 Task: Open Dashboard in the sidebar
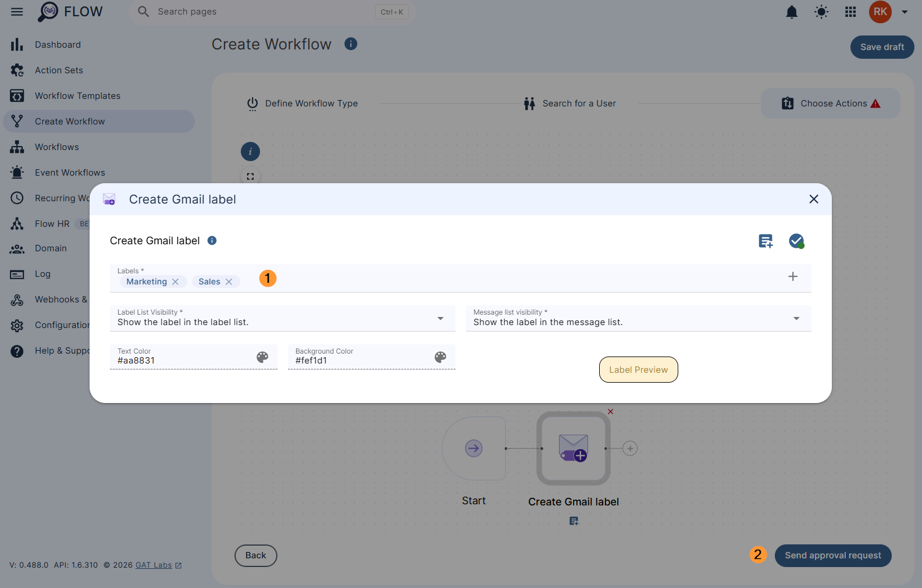tap(58, 45)
